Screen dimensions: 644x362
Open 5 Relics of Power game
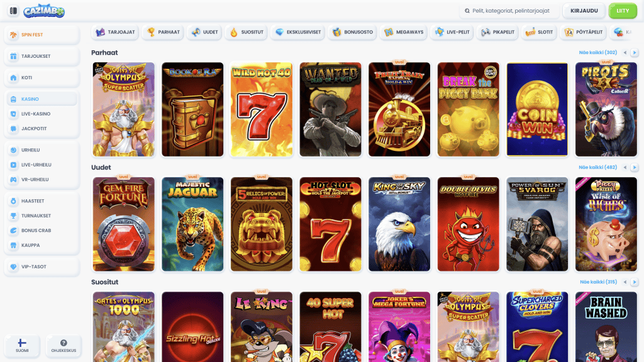pos(262,224)
